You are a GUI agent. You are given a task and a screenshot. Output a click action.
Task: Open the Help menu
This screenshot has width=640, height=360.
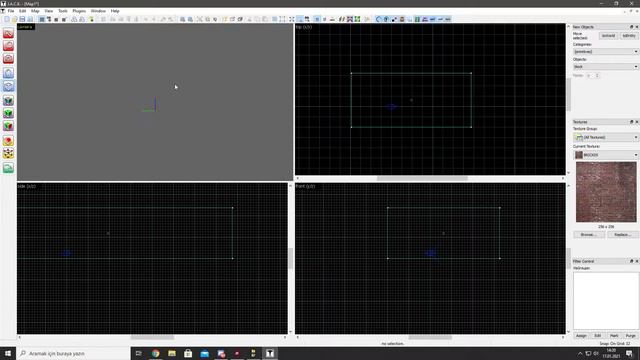pos(115,11)
